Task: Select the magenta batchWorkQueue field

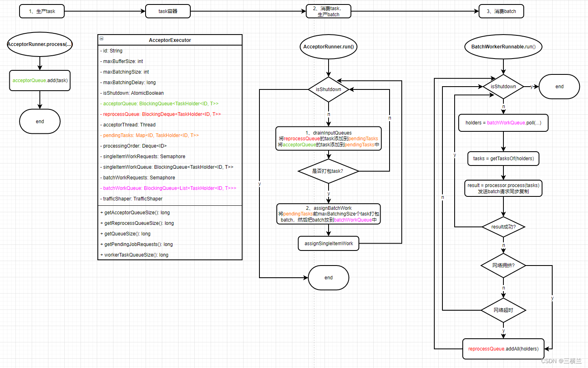Action: click(170, 188)
